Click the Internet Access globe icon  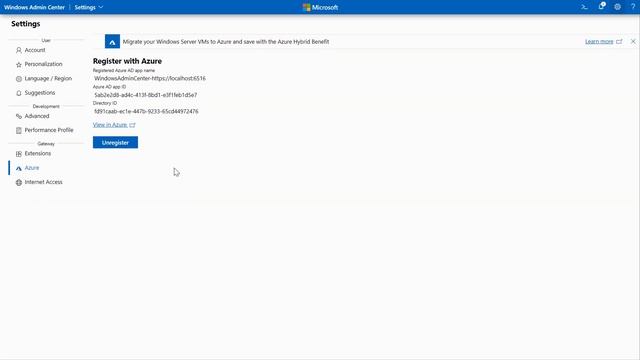tap(19, 182)
